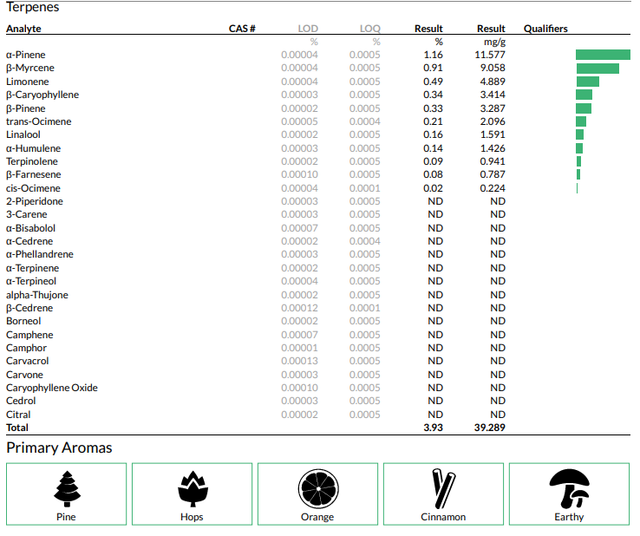Screen dimensions: 640x536
Task: Click the Total mg/g value 39.289
Action: pyautogui.click(x=489, y=427)
